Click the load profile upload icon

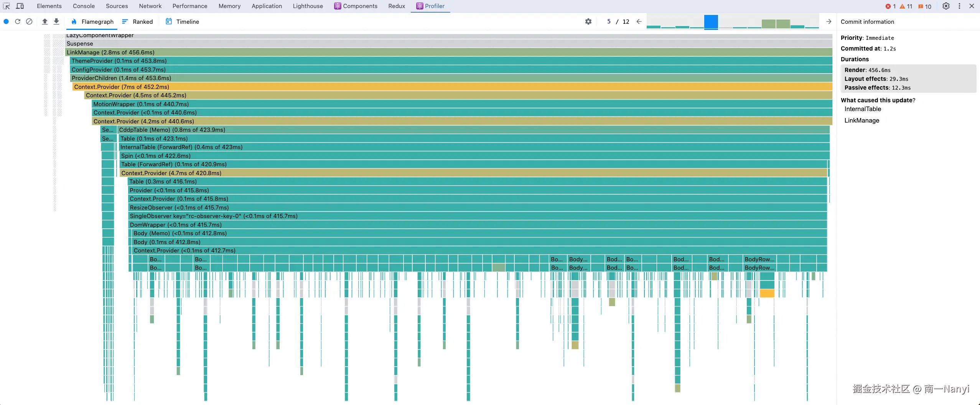point(45,21)
